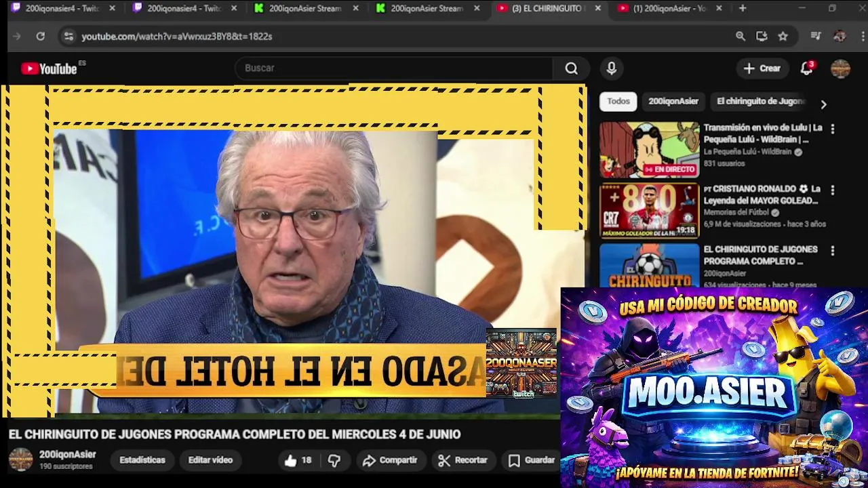Viewport: 868px width, 488px height.
Task: Open 200iqonAsier channel name below video
Action: pos(68,455)
